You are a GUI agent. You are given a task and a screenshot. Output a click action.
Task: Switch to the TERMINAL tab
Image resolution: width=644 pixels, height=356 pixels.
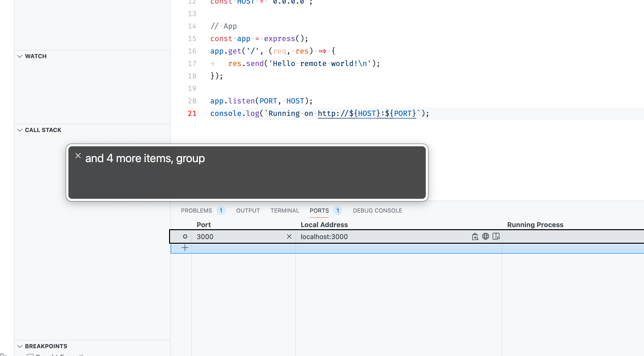coord(285,210)
